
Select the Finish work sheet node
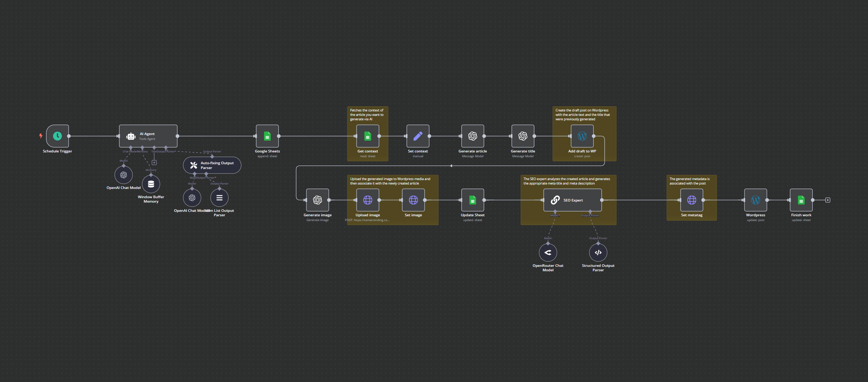(x=801, y=200)
